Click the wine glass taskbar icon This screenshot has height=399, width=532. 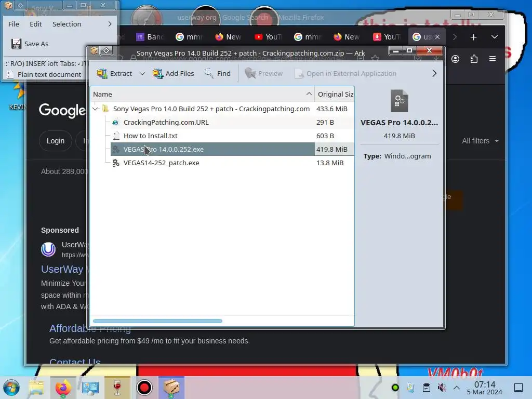[117, 388]
